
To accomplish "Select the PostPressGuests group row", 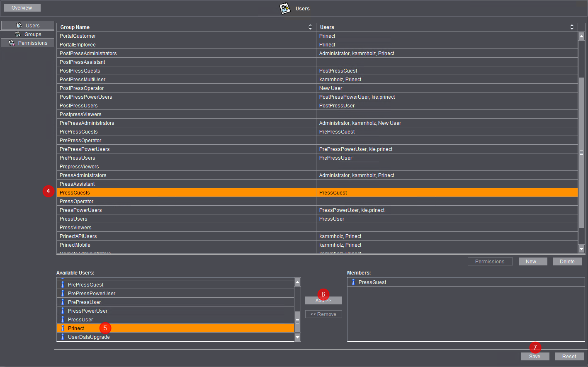I will [317, 70].
